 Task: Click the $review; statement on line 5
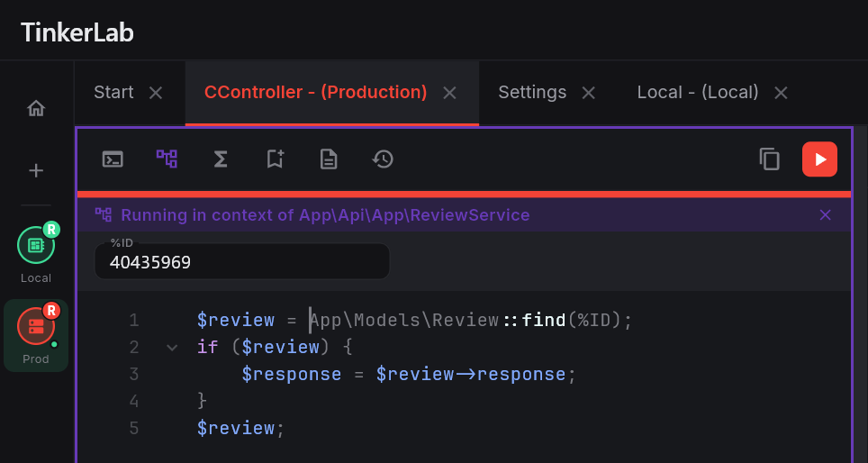point(240,428)
